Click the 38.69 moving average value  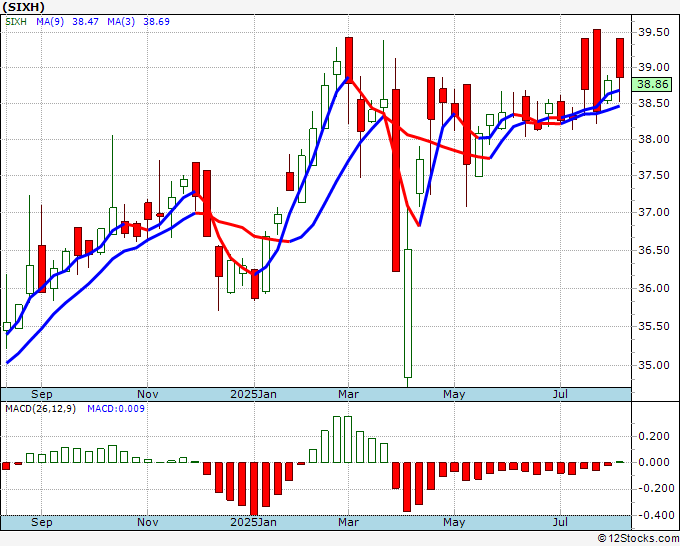157,22
